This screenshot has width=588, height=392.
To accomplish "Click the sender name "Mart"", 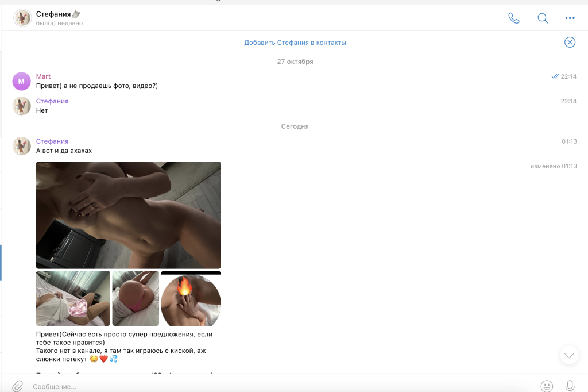I will click(43, 76).
